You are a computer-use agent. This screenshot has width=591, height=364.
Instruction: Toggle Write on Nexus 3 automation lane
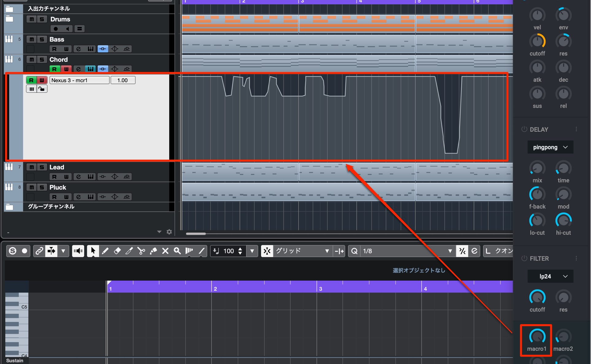pyautogui.click(x=42, y=80)
